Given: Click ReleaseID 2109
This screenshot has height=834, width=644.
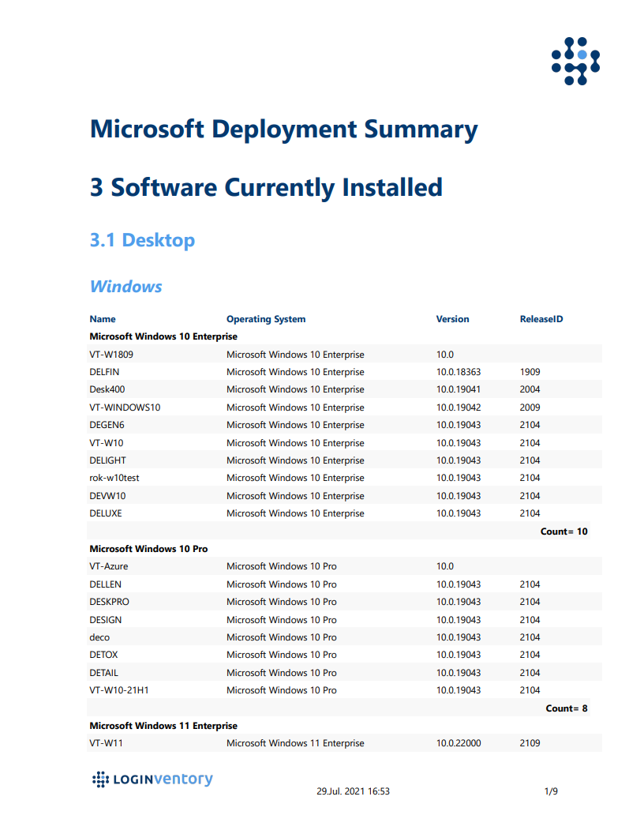Looking at the screenshot, I should [x=530, y=744].
